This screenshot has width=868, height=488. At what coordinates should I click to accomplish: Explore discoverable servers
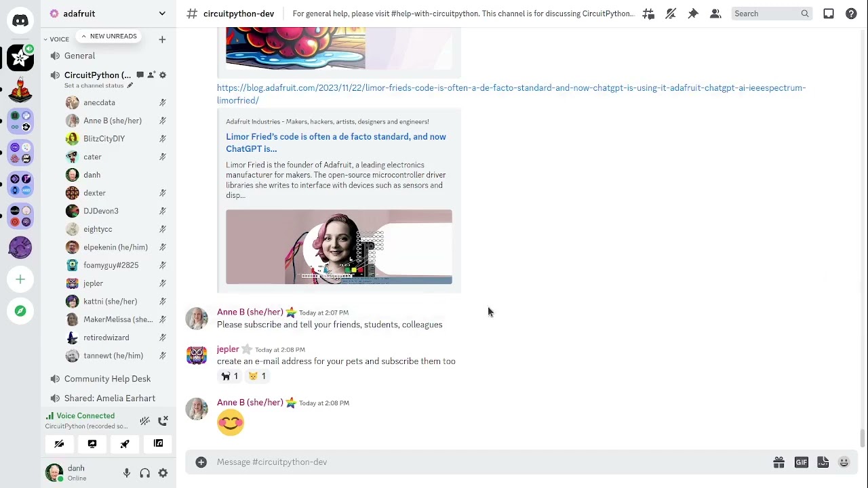click(20, 311)
